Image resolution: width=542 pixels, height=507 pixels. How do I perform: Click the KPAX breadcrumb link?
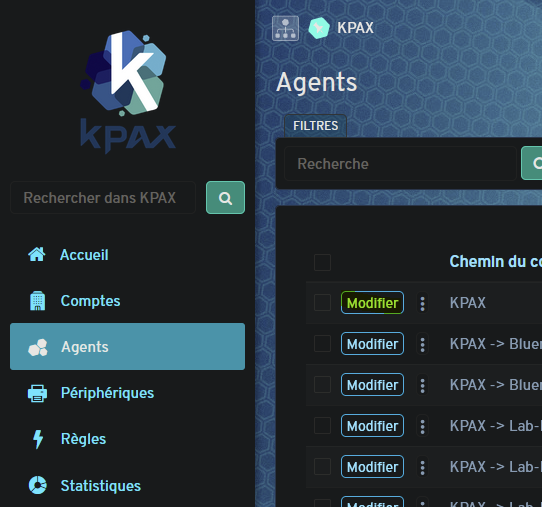point(355,28)
